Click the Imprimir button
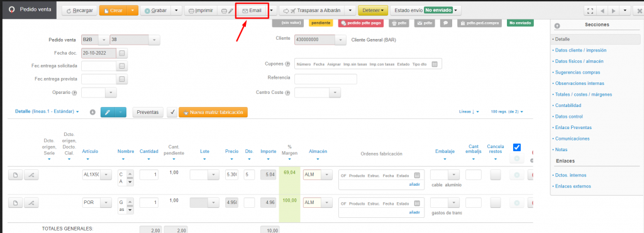This screenshot has height=233, width=644. 201,11
